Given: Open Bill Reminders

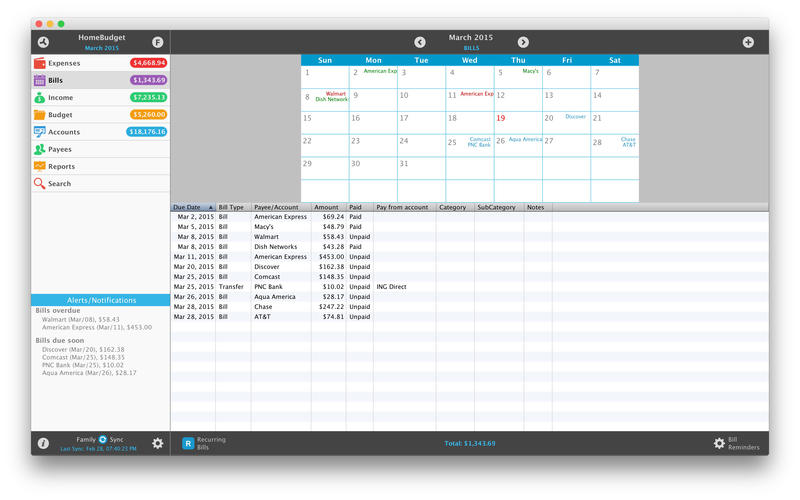Looking at the screenshot, I should pos(738,443).
